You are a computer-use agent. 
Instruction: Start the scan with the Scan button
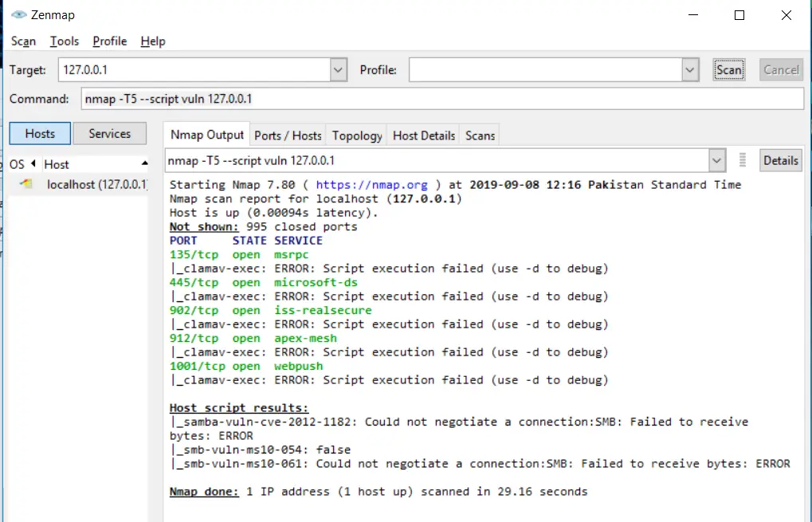tap(728, 70)
